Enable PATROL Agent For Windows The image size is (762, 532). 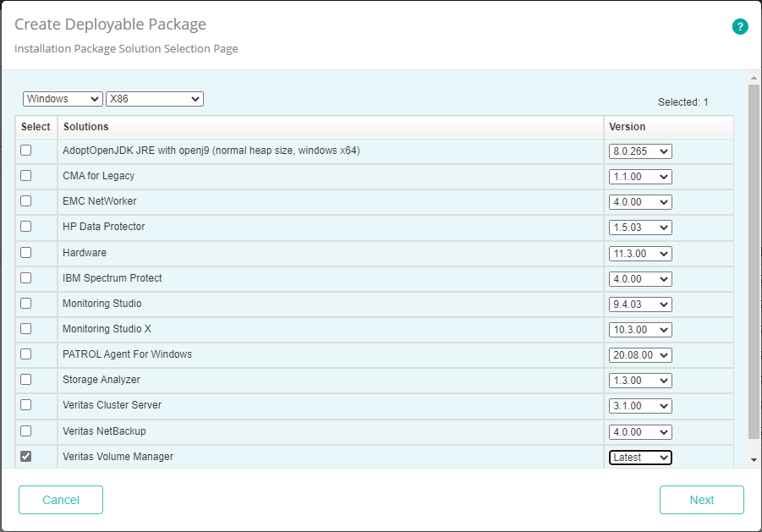click(25, 354)
